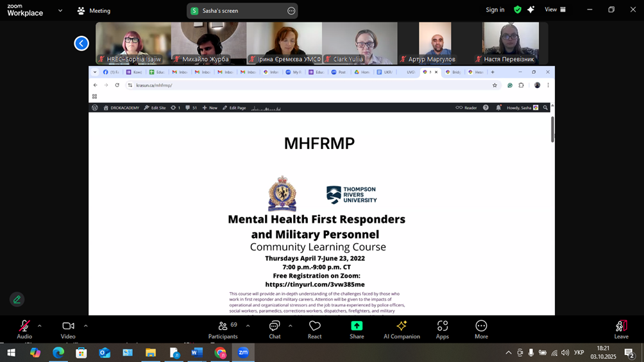
Task: Open the View layout options
Action: (x=555, y=10)
